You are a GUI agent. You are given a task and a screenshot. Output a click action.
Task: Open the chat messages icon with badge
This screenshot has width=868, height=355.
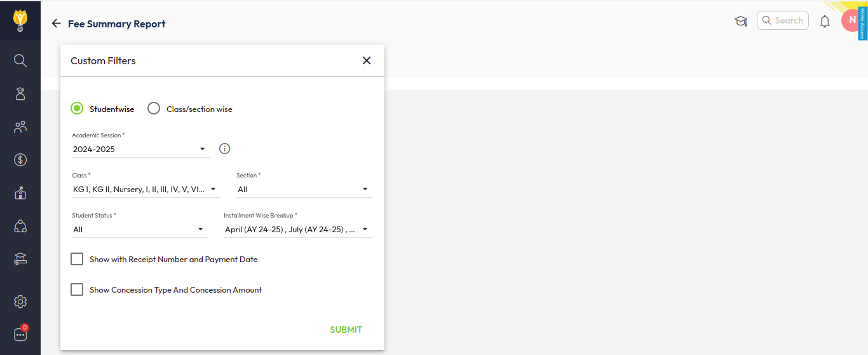(20, 334)
